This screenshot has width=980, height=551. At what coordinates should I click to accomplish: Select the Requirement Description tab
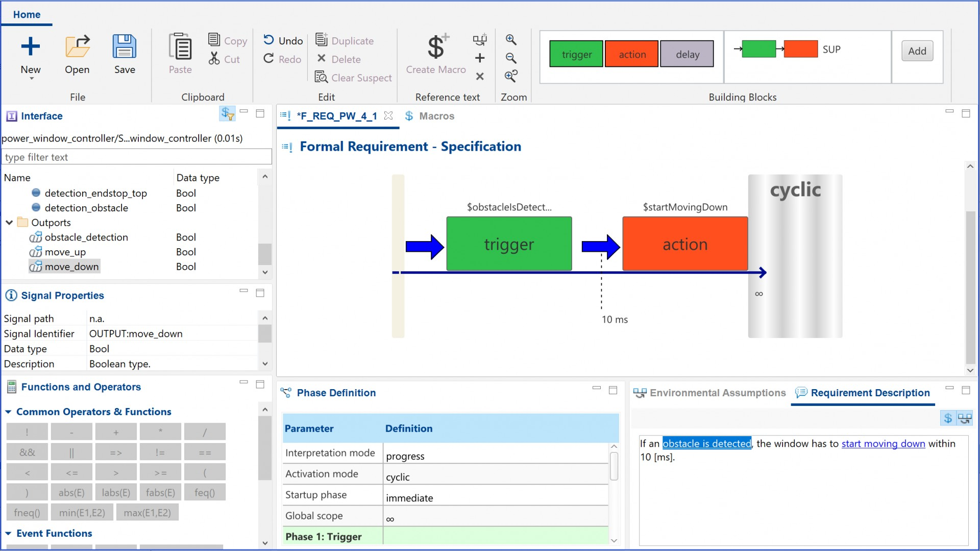point(863,393)
